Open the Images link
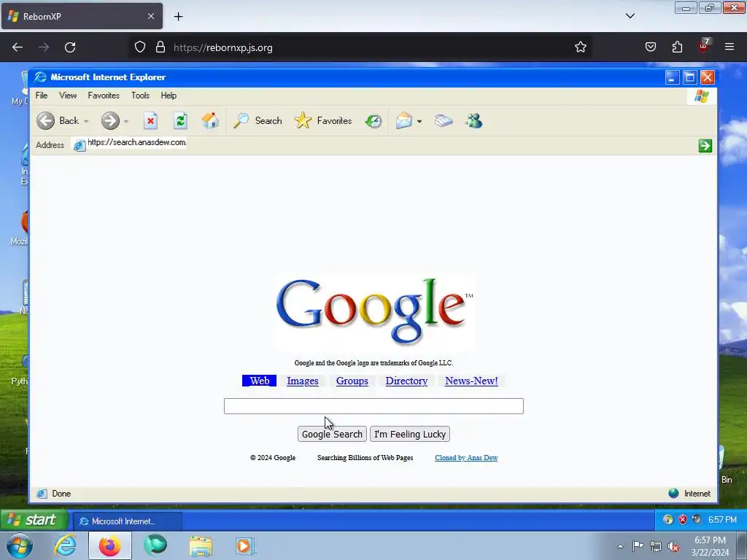The height and width of the screenshot is (560, 747). pos(303,381)
